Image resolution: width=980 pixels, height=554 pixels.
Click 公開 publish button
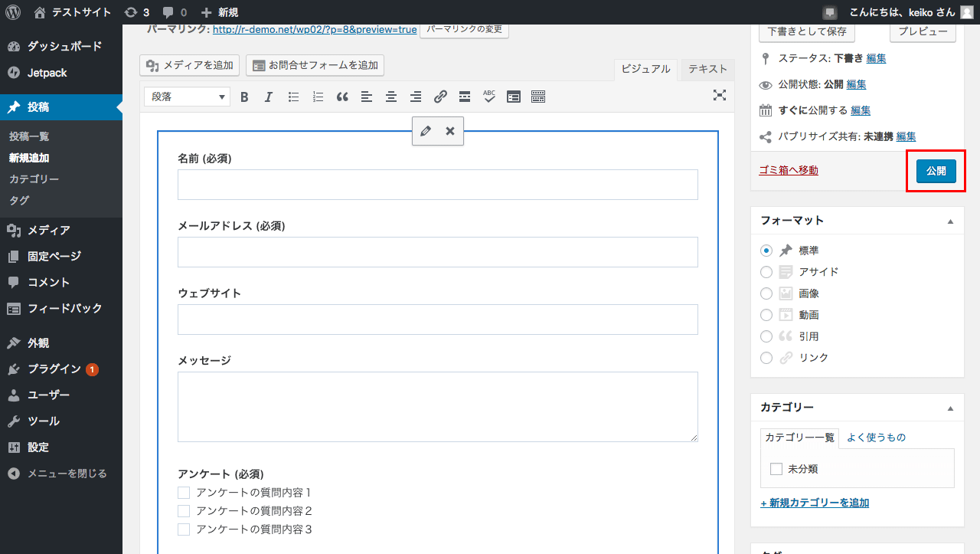click(936, 171)
